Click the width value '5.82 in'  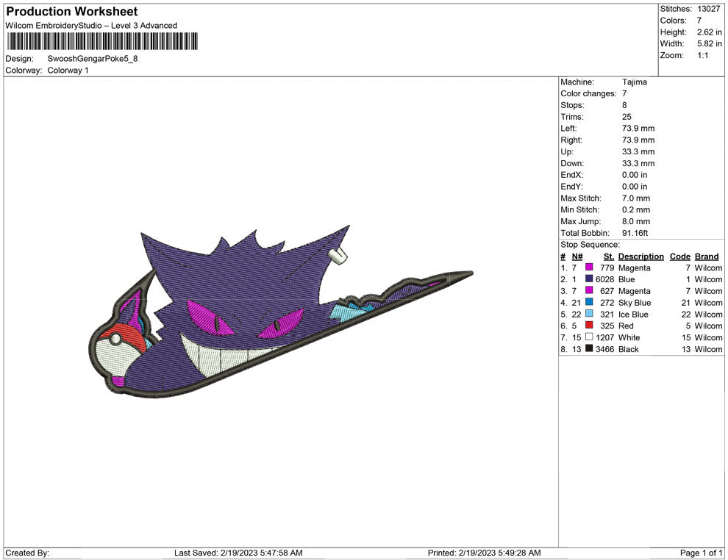pyautogui.click(x=709, y=43)
